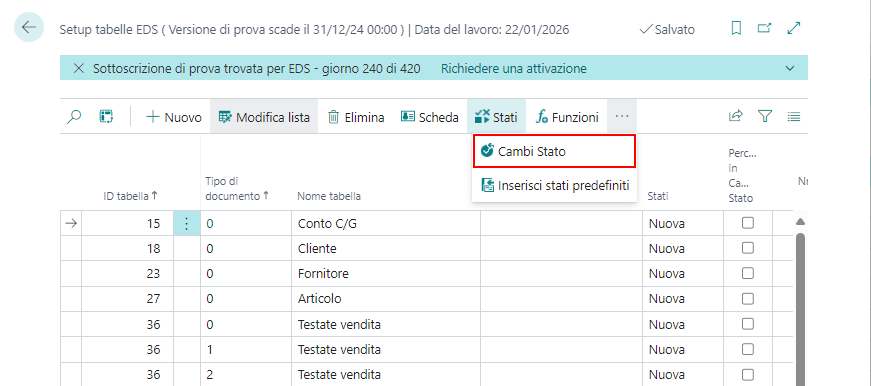Check the box in Cliente row
The width and height of the screenshot is (871, 386).
point(748,248)
